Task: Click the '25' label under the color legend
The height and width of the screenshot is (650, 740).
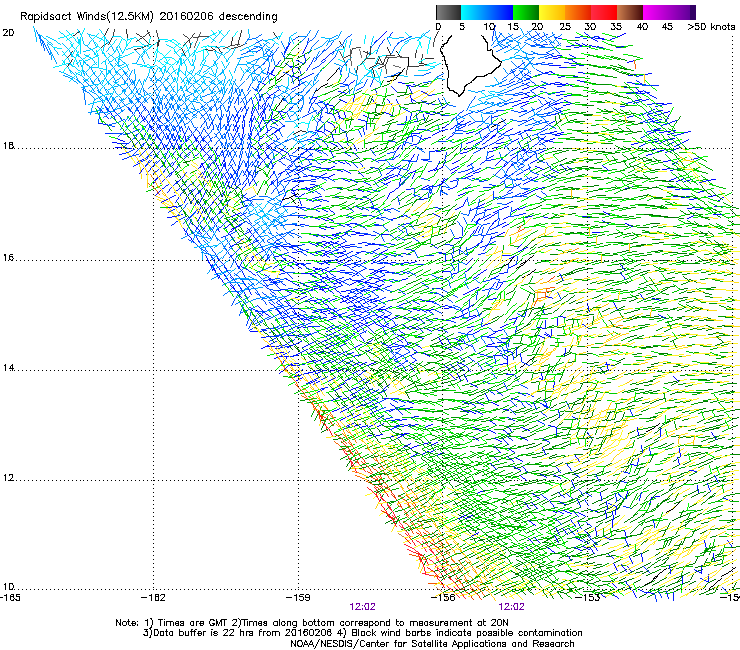Action: pyautogui.click(x=565, y=27)
